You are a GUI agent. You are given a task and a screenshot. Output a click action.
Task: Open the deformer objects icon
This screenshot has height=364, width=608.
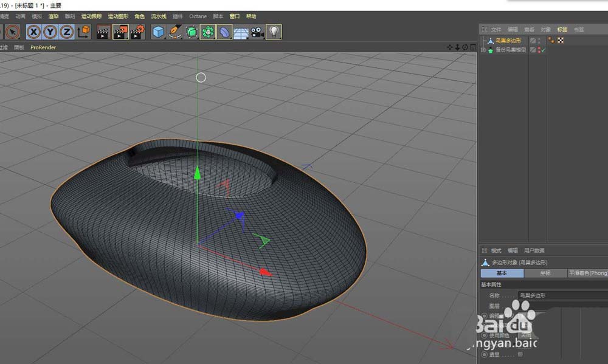coord(224,32)
